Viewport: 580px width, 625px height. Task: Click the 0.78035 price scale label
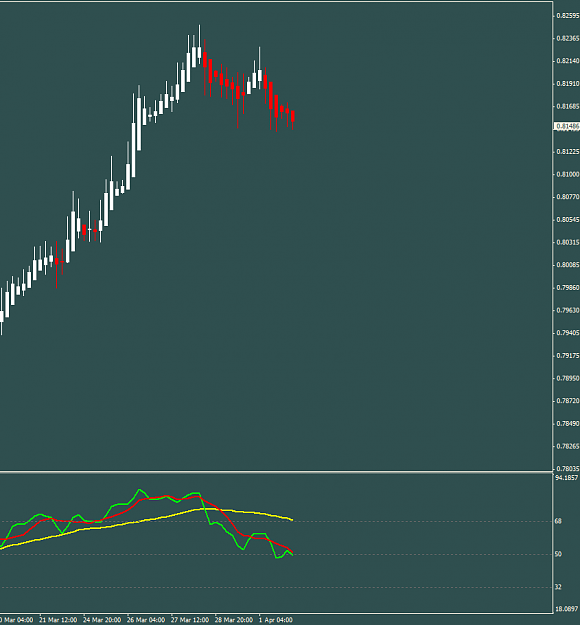(568, 468)
